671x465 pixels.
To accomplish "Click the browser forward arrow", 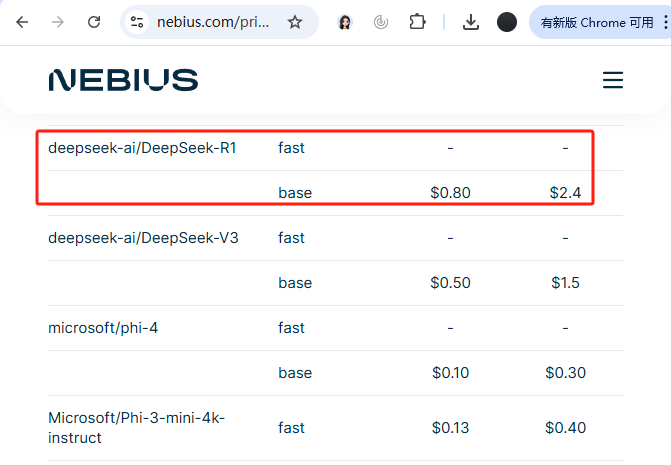I will tap(57, 22).
